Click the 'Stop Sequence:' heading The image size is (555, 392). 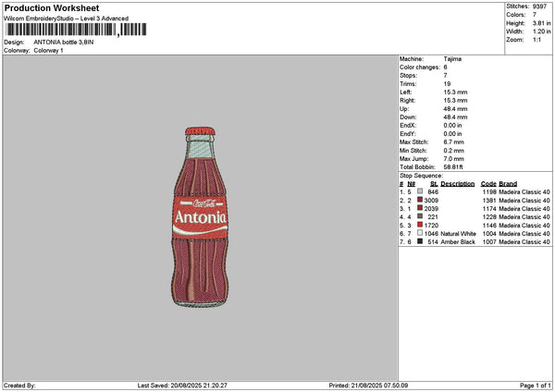[421, 176]
